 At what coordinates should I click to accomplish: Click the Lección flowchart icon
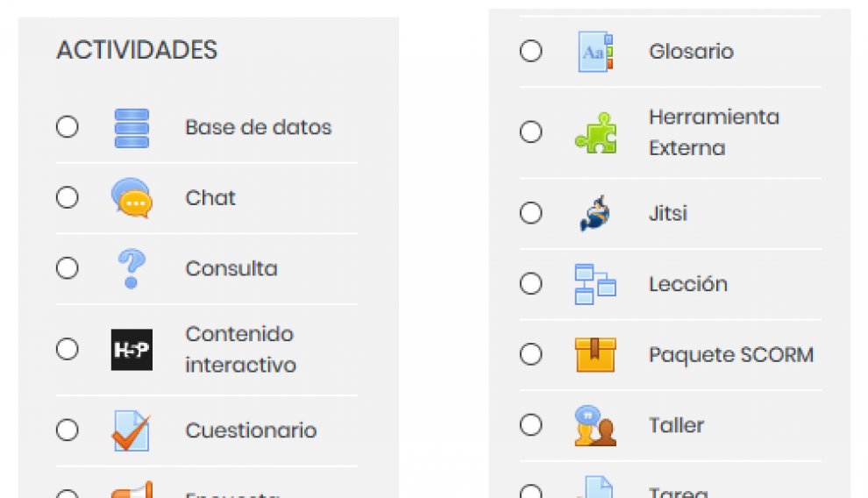(595, 284)
